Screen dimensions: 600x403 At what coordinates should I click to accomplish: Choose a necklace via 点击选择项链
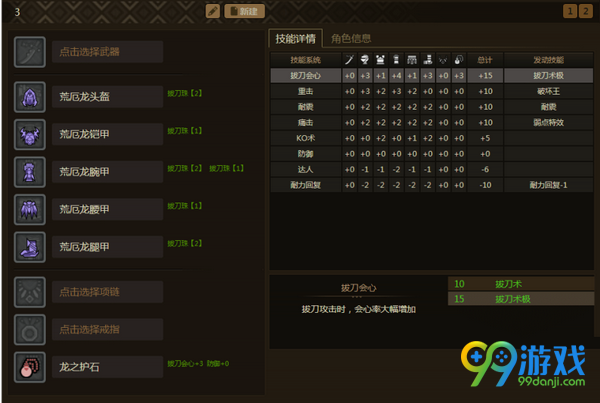[108, 292]
